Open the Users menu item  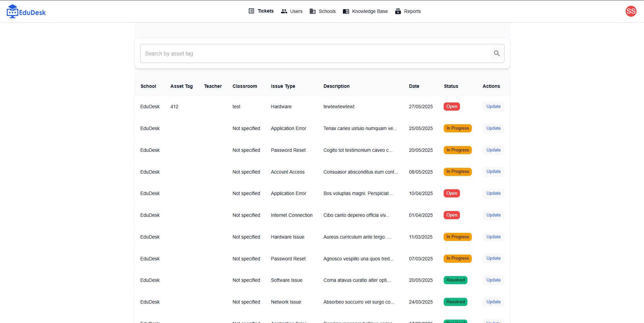pos(292,11)
